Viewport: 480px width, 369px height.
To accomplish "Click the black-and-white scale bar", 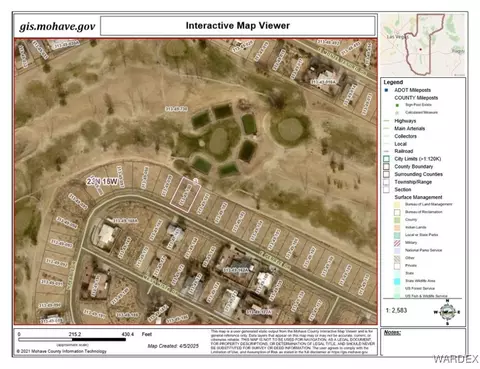I will (72, 340).
